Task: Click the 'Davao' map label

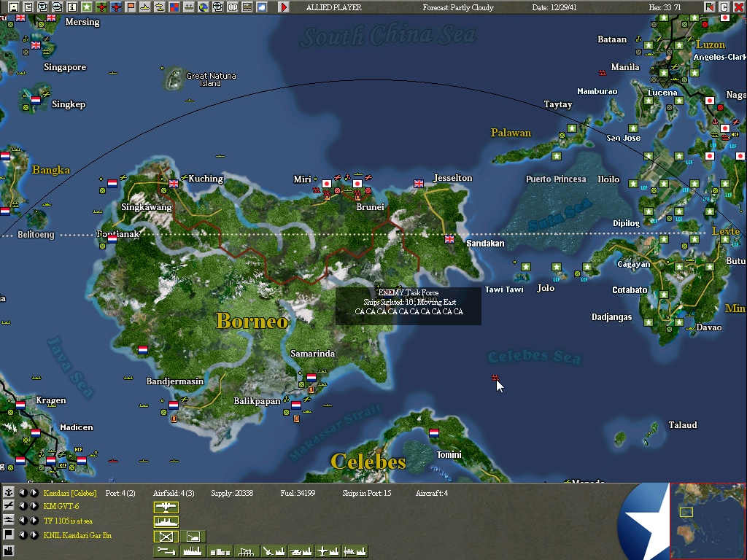Action: coord(709,327)
